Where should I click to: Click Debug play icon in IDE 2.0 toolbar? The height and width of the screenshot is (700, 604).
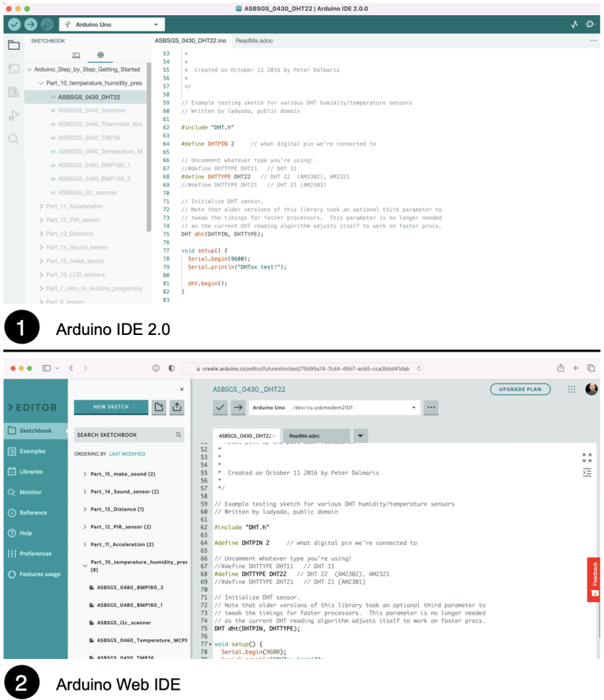[46, 25]
